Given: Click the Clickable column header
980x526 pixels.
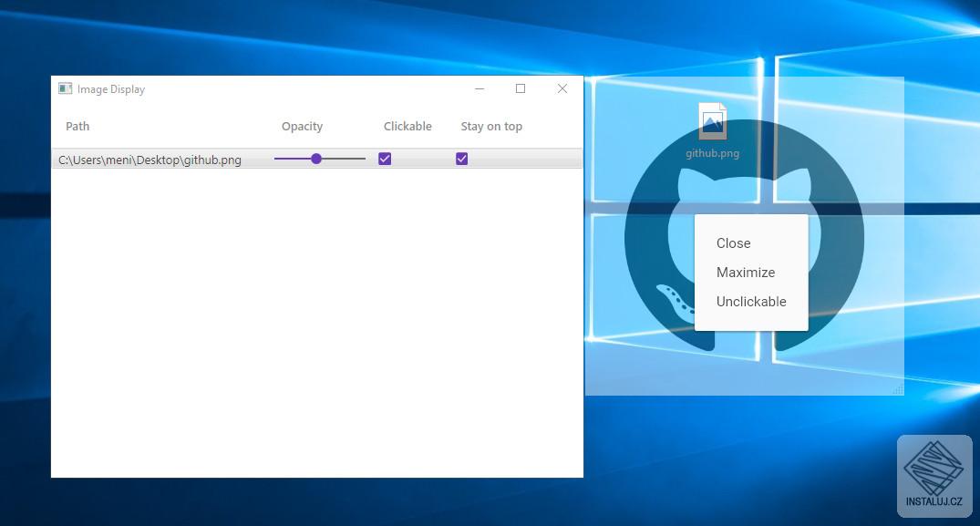Looking at the screenshot, I should pyautogui.click(x=407, y=126).
